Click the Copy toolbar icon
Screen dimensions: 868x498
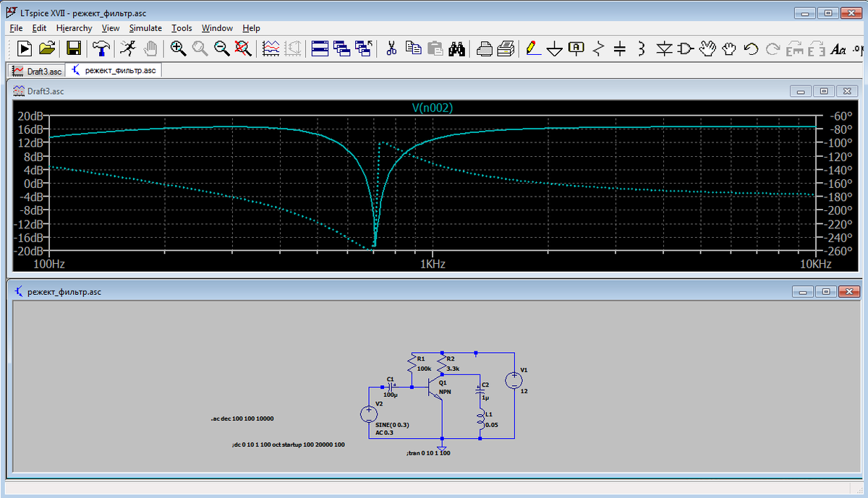point(413,48)
